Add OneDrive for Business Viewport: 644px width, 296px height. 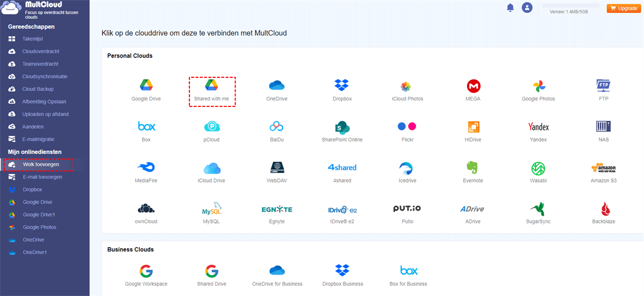click(276, 275)
